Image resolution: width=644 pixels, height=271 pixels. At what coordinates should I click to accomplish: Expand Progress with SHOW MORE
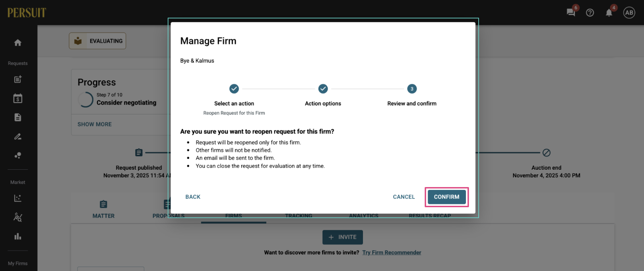[x=95, y=124]
